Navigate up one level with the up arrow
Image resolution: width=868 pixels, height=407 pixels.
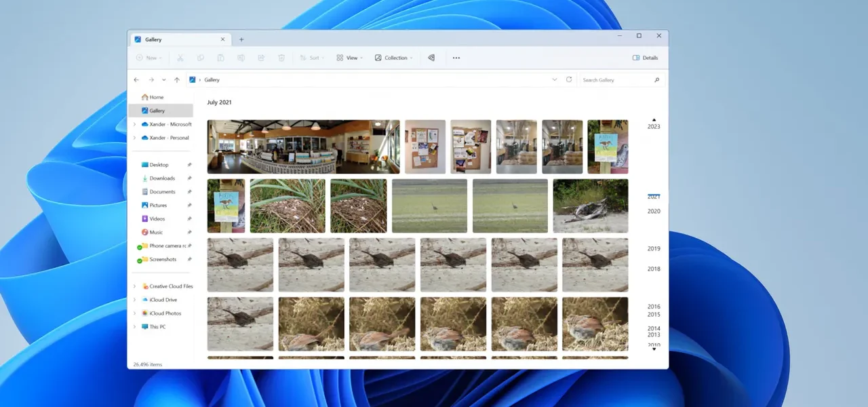point(177,79)
